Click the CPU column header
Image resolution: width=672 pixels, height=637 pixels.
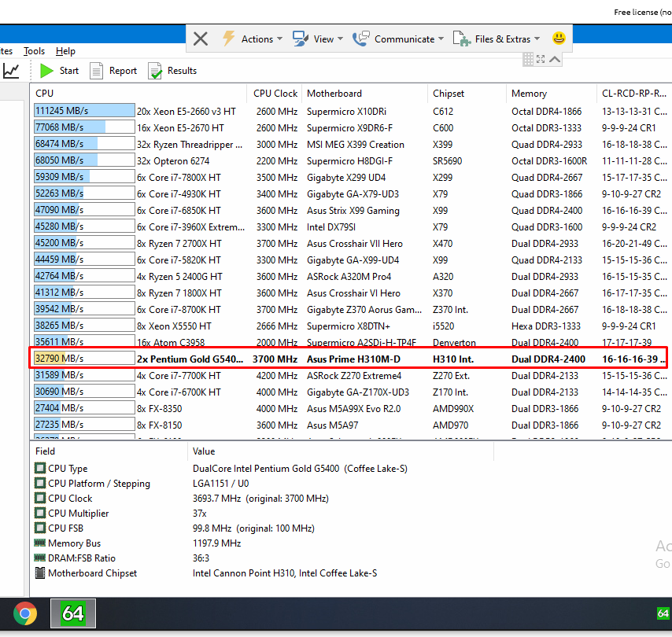pos(138,94)
